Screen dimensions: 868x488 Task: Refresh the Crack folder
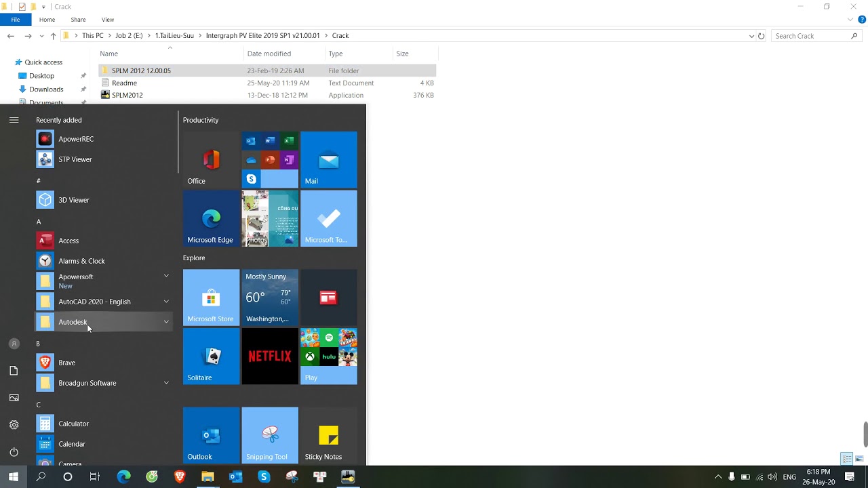coord(762,36)
